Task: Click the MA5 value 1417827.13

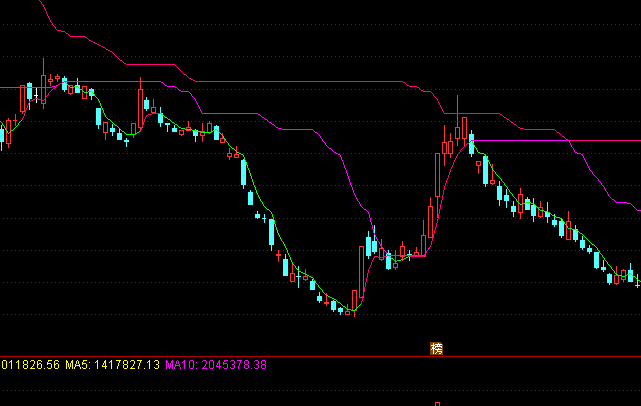Action: tap(127, 365)
